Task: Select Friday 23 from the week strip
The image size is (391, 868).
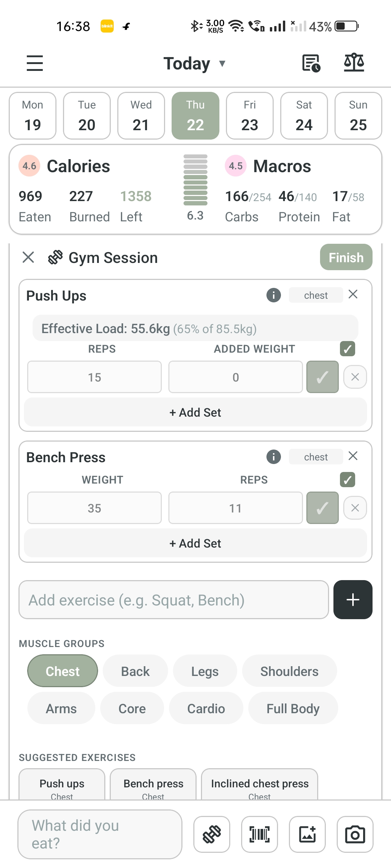Action: click(249, 115)
